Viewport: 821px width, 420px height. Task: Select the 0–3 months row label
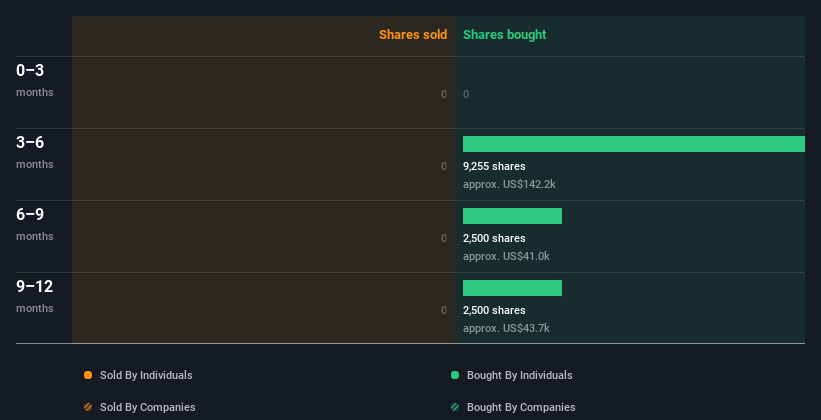35,80
